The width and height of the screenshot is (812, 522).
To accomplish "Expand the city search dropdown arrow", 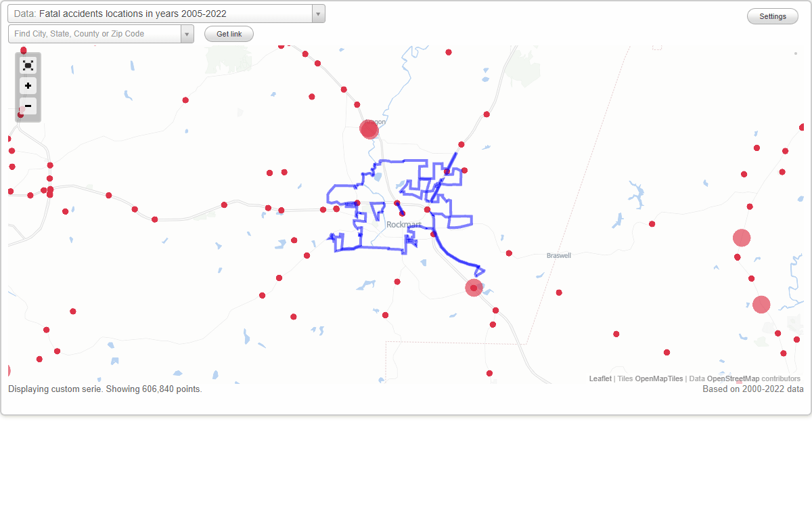I will click(x=187, y=33).
